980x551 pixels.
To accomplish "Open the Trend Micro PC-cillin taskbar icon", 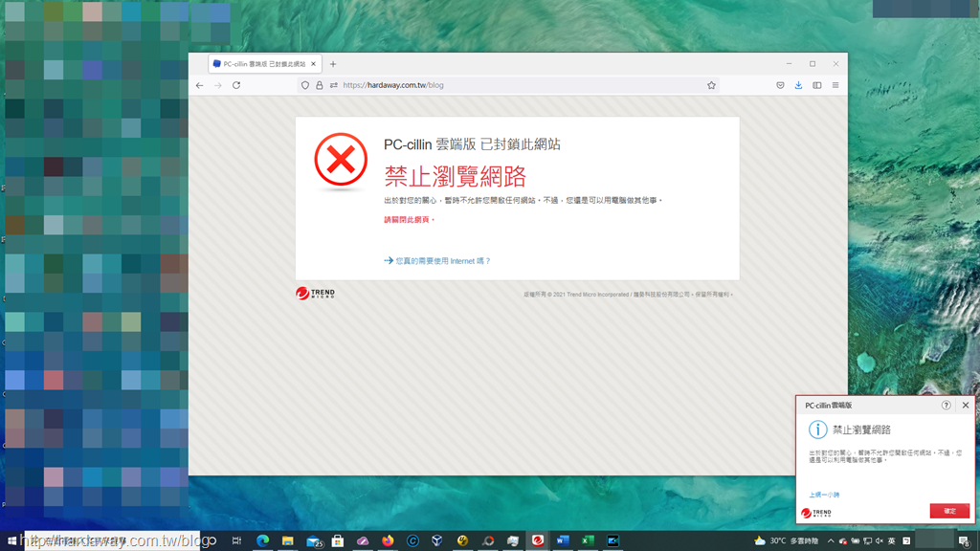I will pos(538,541).
